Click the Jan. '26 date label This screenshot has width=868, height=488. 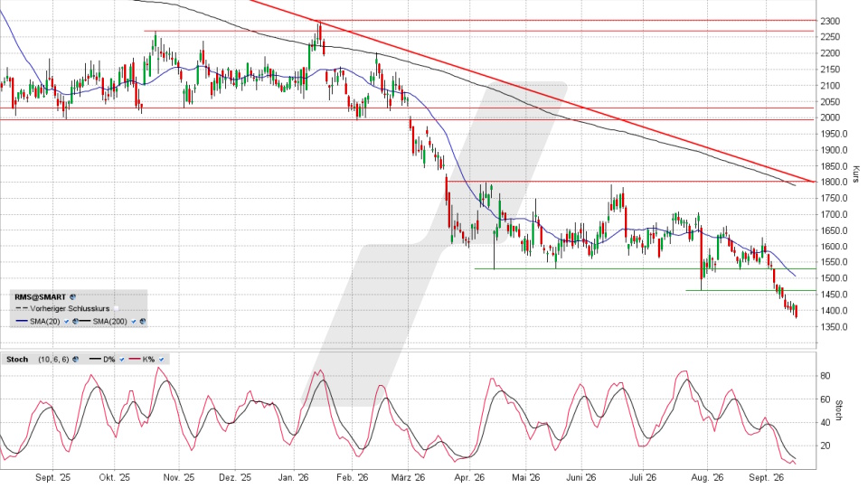[293, 477]
